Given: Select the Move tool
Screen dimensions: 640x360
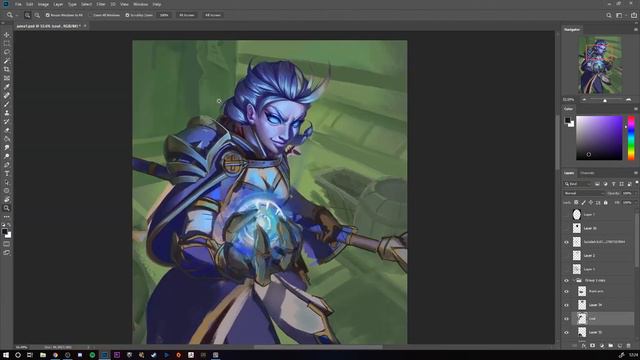Looking at the screenshot, I should pyautogui.click(x=7, y=35).
